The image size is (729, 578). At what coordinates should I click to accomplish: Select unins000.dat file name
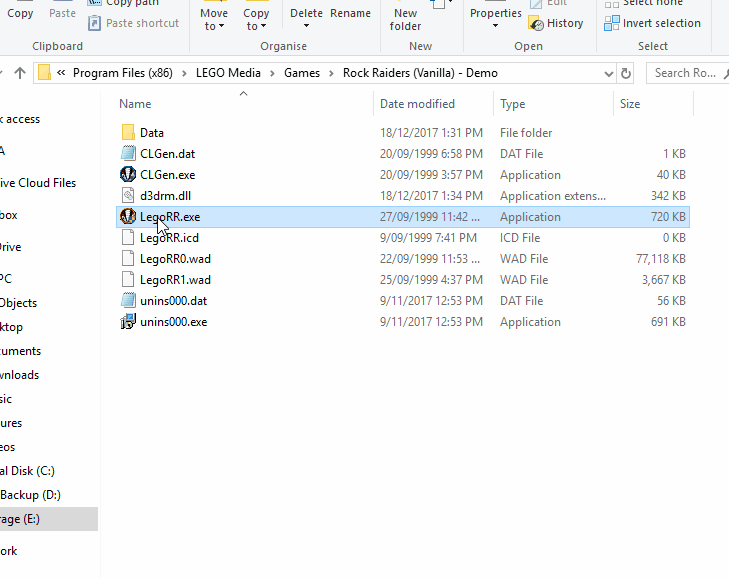(173, 300)
